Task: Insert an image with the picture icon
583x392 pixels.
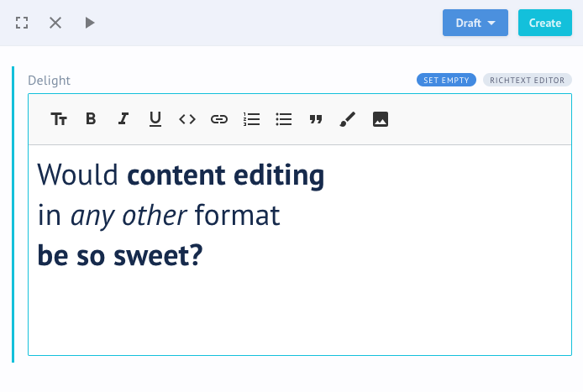Action: [x=381, y=119]
